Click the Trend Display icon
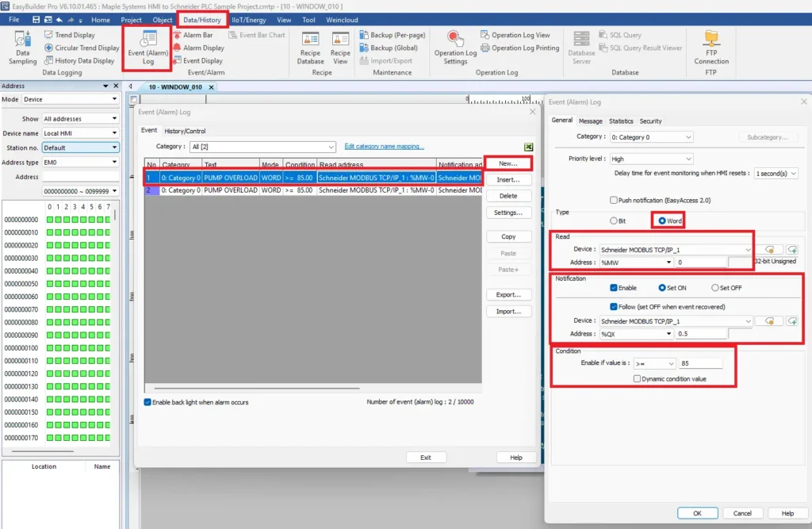The image size is (812, 529). point(48,35)
